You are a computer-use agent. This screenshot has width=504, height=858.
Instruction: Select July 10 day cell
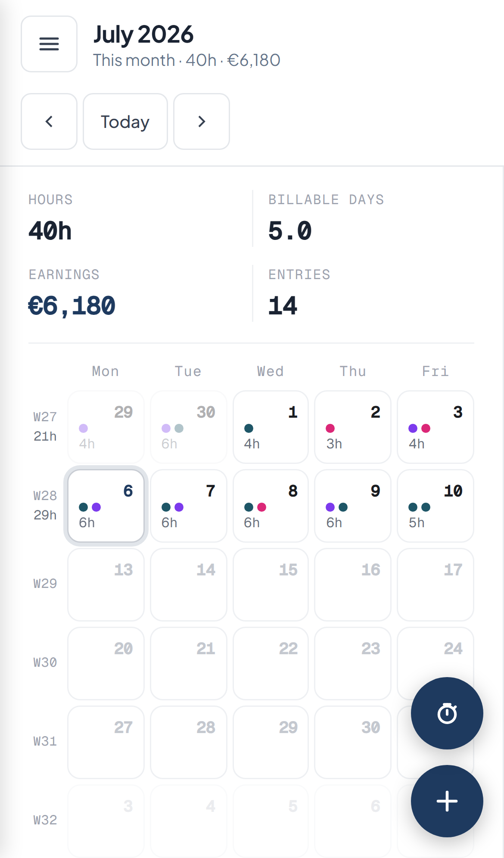coord(436,506)
